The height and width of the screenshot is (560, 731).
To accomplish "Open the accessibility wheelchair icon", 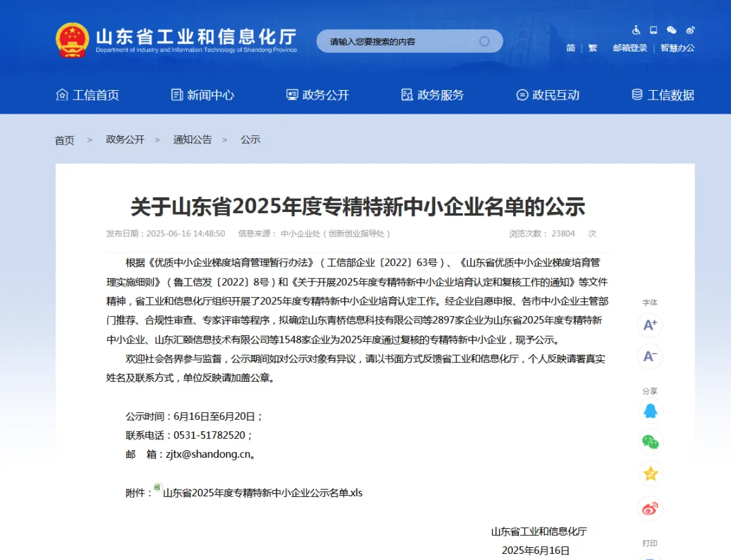I will [x=636, y=30].
